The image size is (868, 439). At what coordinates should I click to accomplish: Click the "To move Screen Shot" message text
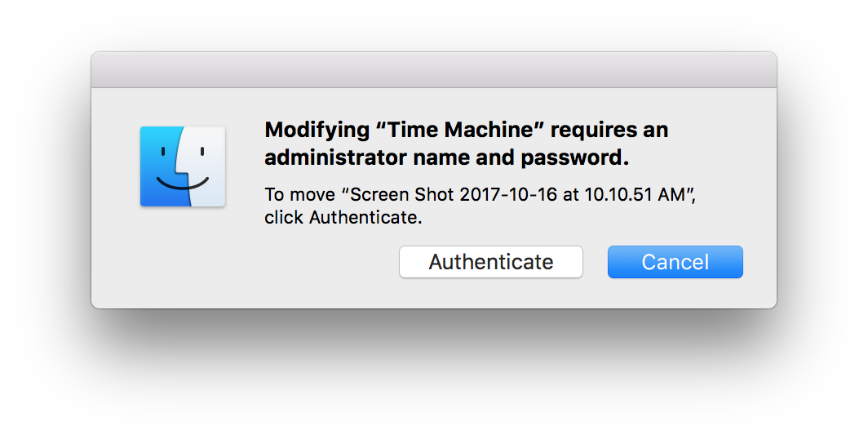click(x=480, y=206)
